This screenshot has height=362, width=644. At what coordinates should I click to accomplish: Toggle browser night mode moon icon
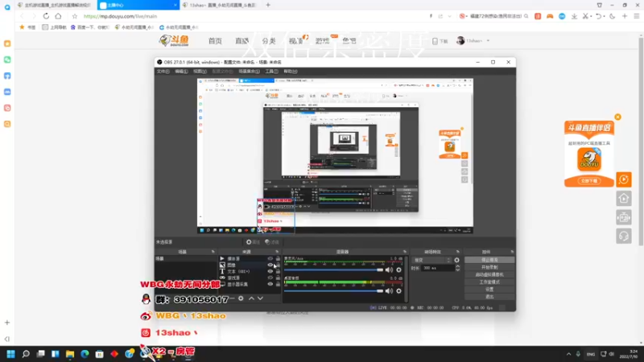click(613, 16)
